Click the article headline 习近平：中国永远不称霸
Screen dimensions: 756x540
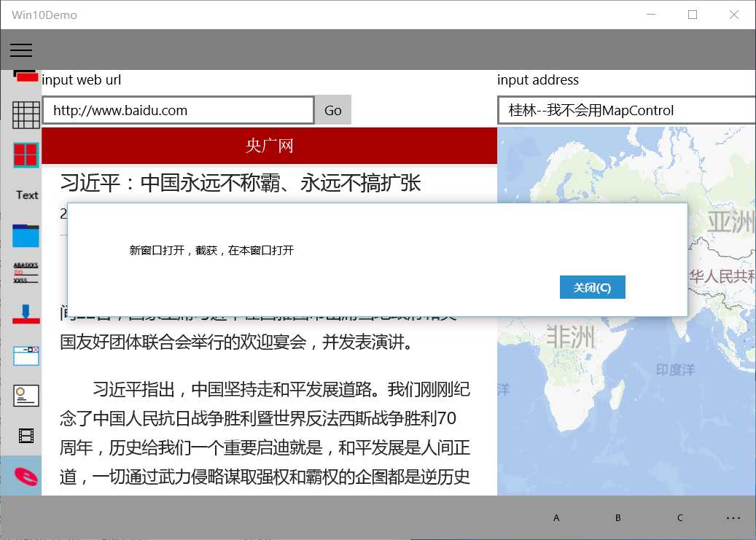click(x=241, y=183)
